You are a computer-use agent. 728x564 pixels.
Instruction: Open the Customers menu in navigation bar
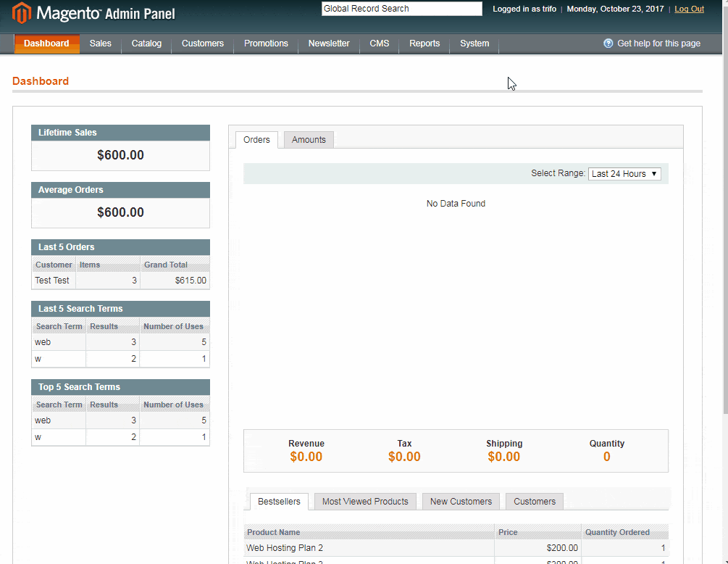[x=202, y=43]
